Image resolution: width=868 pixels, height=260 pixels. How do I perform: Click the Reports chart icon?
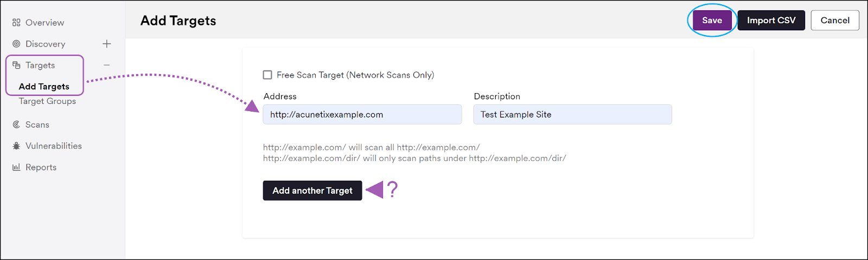(16, 167)
